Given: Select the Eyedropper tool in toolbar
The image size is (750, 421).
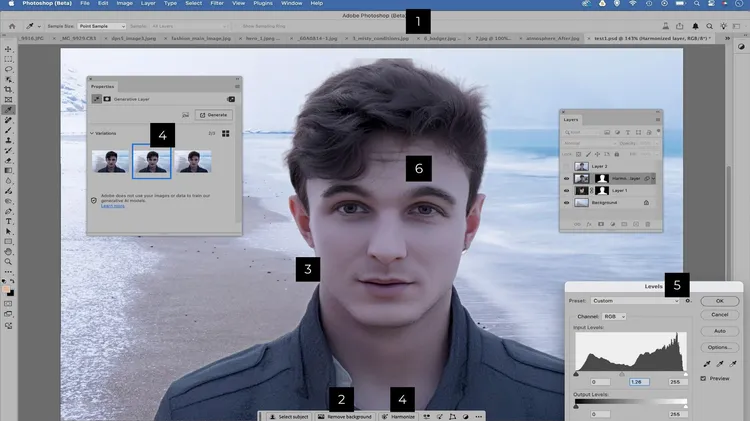Looking at the screenshot, I should (x=8, y=110).
